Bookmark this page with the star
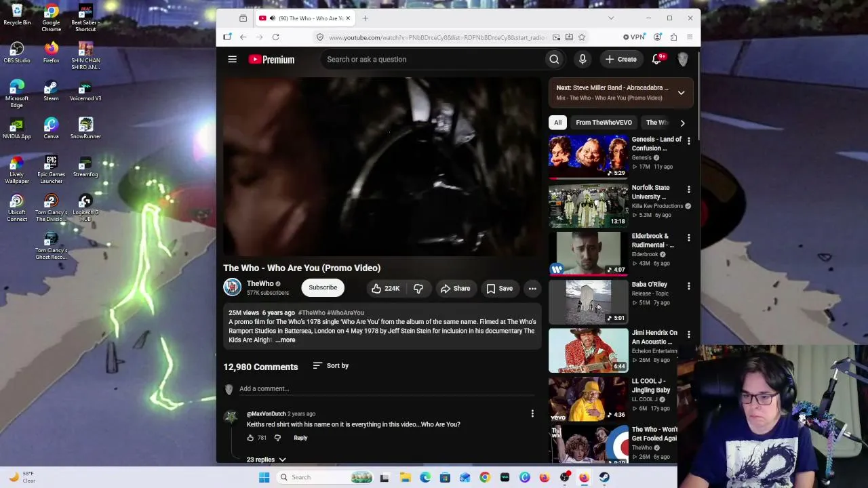868x488 pixels. click(582, 37)
